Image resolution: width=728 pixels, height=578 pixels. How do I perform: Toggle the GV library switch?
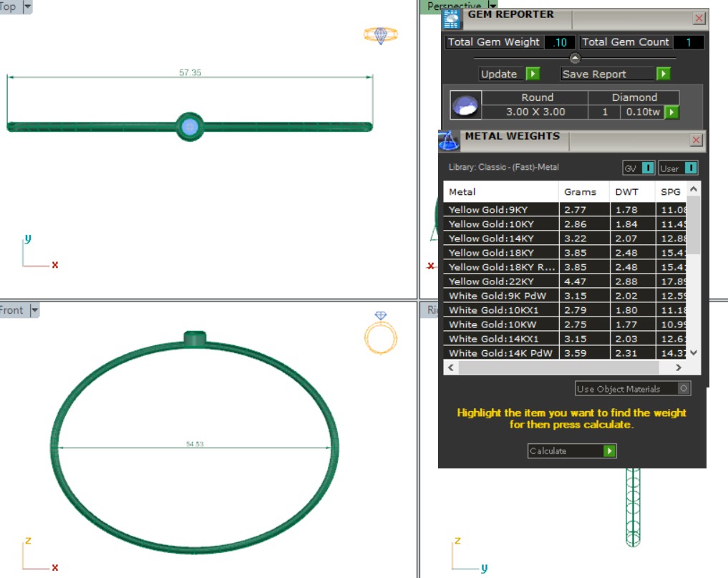(648, 168)
